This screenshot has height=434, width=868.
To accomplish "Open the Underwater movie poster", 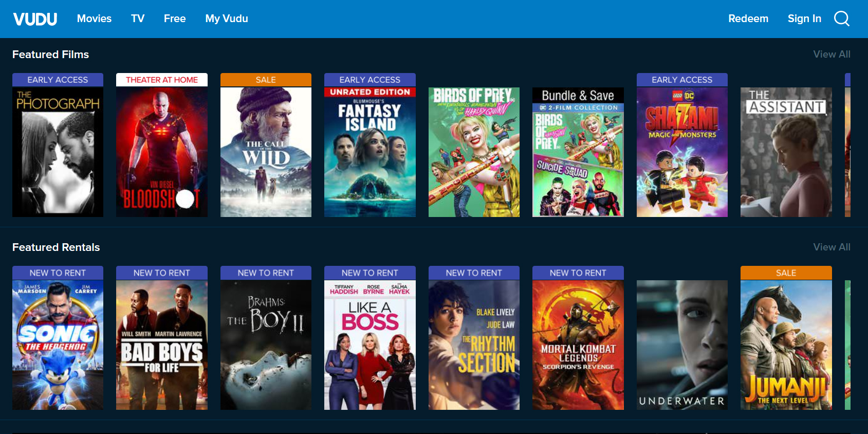I will (682, 345).
